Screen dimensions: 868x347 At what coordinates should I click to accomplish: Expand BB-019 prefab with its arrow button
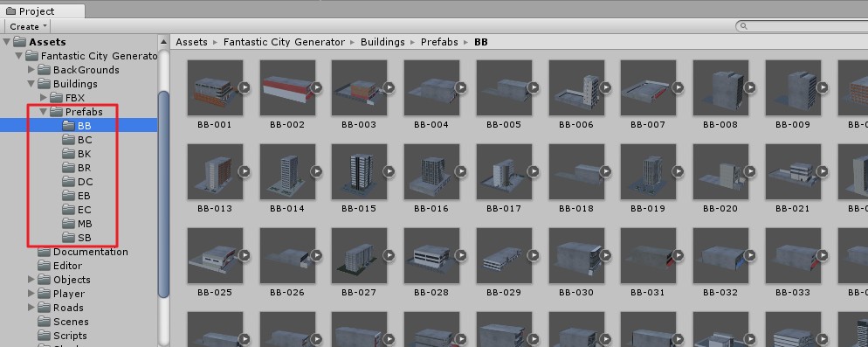click(x=679, y=172)
